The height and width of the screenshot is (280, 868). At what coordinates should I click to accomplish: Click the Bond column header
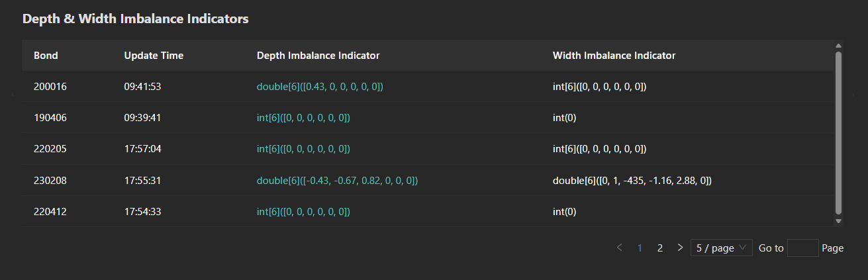click(46, 56)
